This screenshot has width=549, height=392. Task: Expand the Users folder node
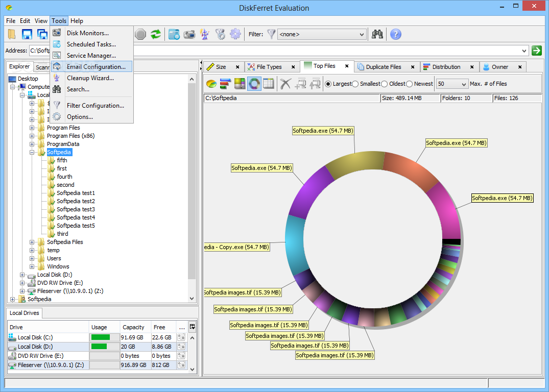pos(32,258)
